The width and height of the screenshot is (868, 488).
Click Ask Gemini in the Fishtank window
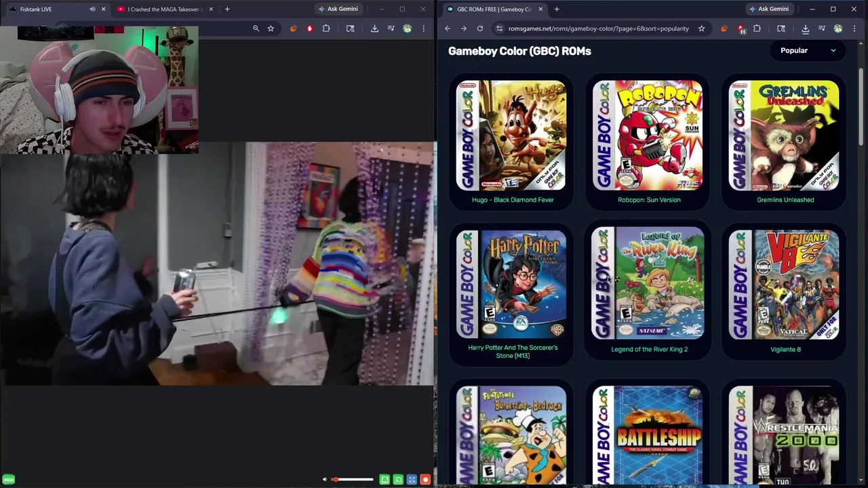coord(338,9)
